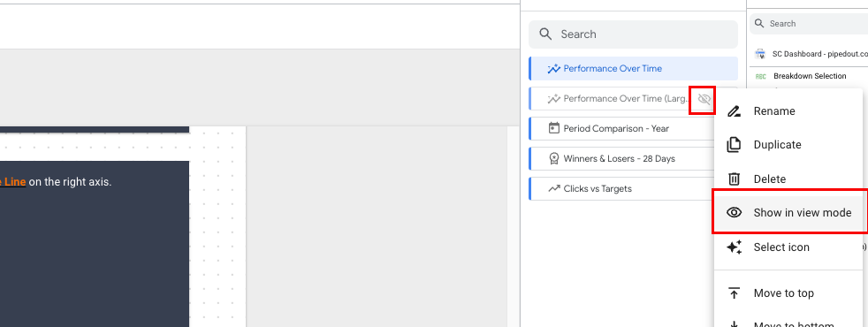
Task: Click the Winners & Losers award icon
Action: coord(553,159)
